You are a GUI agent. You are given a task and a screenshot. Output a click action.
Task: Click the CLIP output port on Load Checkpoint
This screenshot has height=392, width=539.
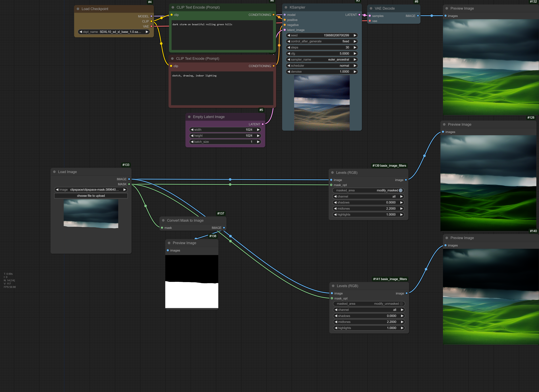click(151, 21)
